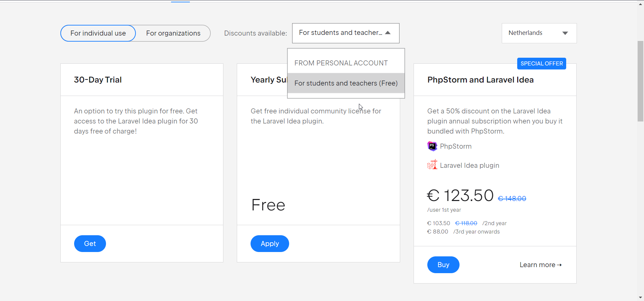Click the Free price label

(x=268, y=205)
